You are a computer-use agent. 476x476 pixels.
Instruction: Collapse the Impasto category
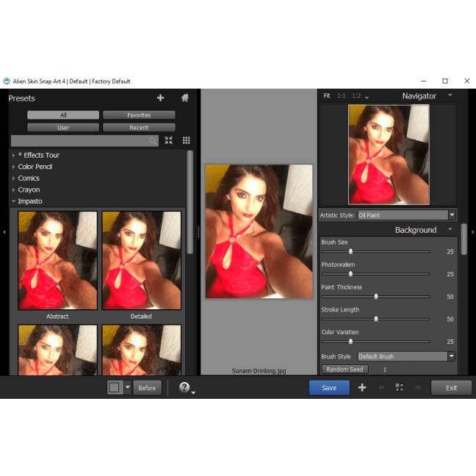click(13, 201)
